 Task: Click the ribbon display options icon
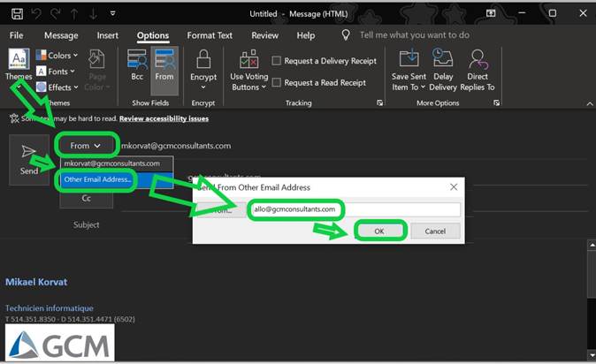(x=491, y=13)
